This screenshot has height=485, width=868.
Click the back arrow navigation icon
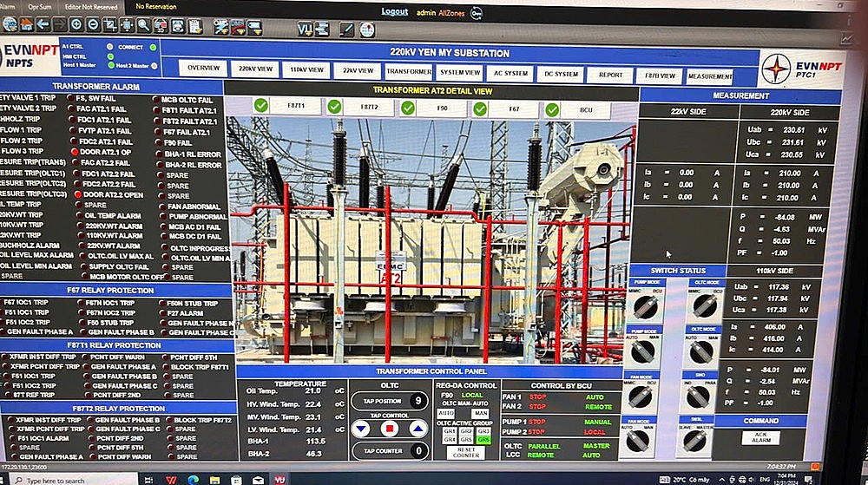click(43, 24)
